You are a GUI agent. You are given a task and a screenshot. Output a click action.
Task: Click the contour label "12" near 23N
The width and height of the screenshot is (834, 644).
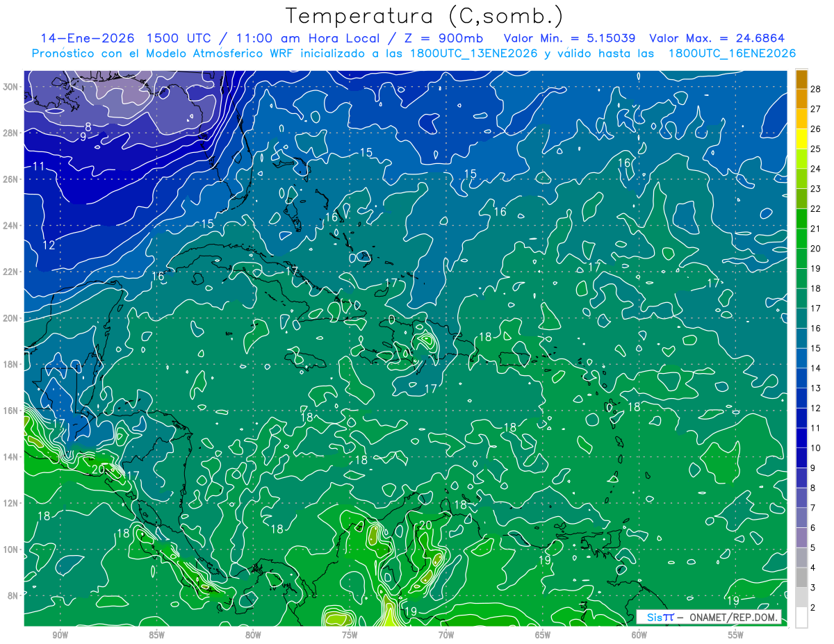[49, 245]
